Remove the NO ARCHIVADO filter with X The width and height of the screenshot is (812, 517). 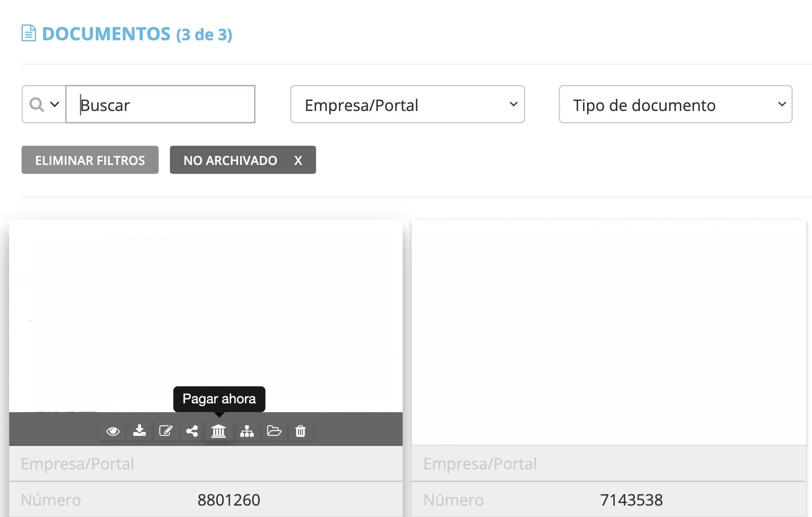coord(298,161)
